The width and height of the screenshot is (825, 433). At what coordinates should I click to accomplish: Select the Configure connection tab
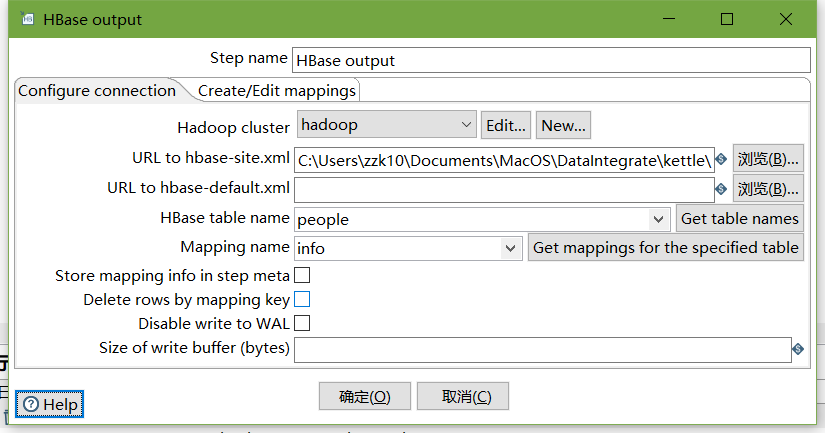pos(97,90)
